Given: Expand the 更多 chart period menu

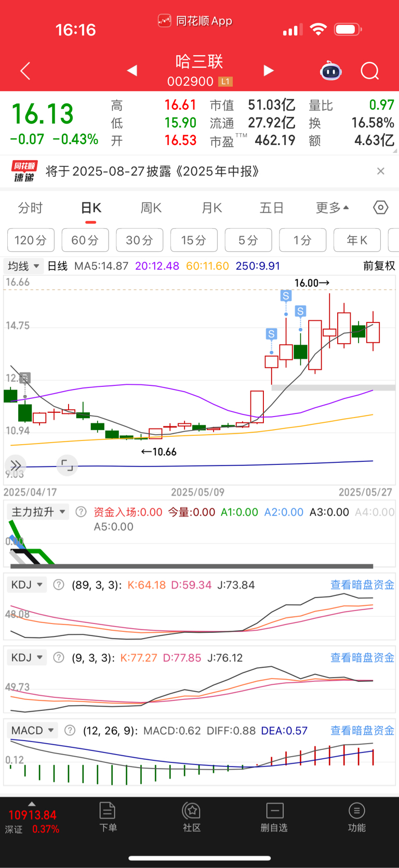Looking at the screenshot, I should 332,208.
